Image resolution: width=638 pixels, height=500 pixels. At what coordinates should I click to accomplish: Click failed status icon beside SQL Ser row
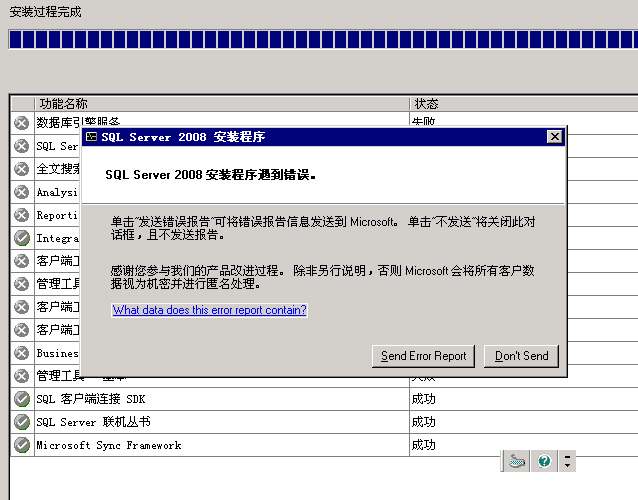tap(22, 146)
